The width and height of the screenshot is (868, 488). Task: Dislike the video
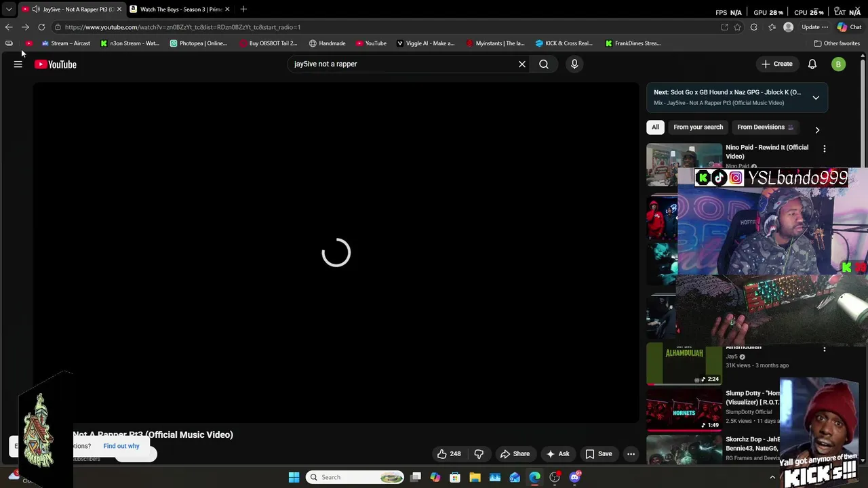479,454
